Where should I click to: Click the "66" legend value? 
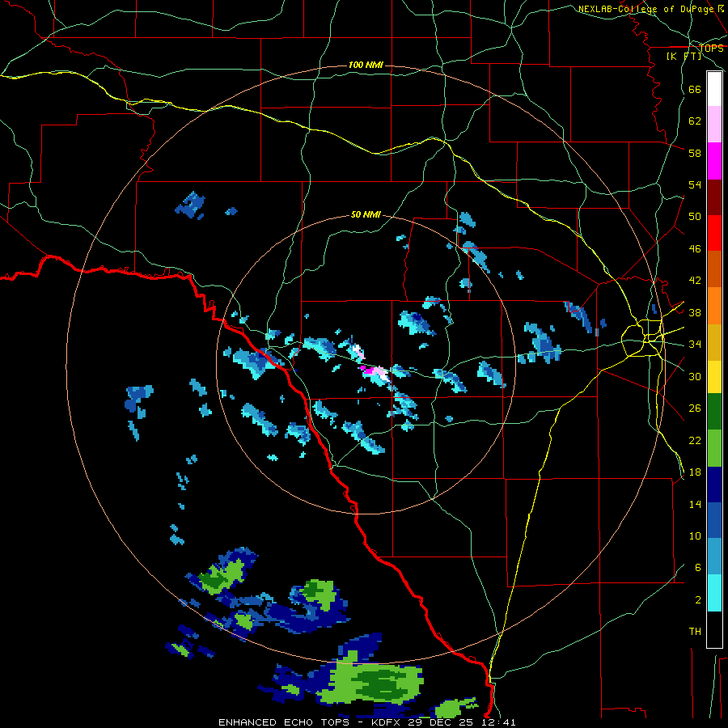click(695, 89)
